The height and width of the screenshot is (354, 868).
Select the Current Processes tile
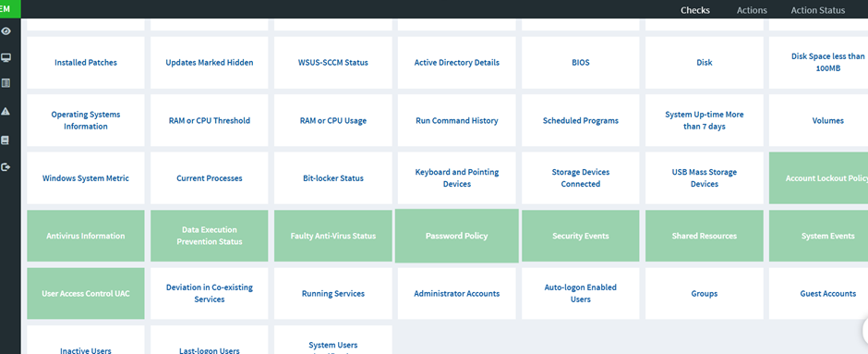click(x=210, y=177)
